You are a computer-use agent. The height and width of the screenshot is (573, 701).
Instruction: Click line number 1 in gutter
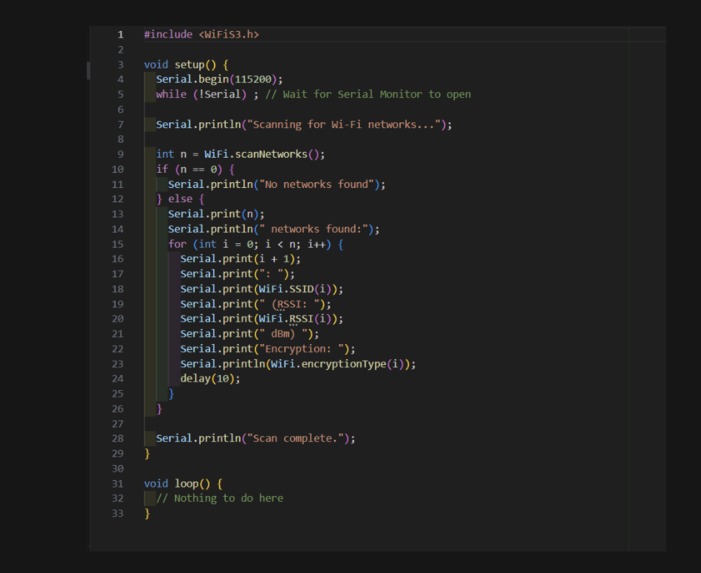point(120,34)
